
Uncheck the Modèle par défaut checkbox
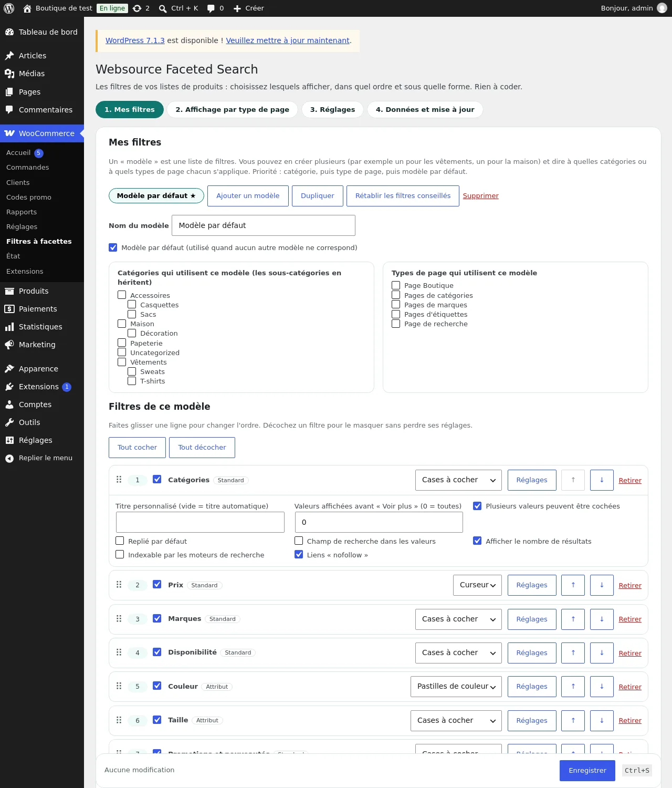(x=113, y=247)
